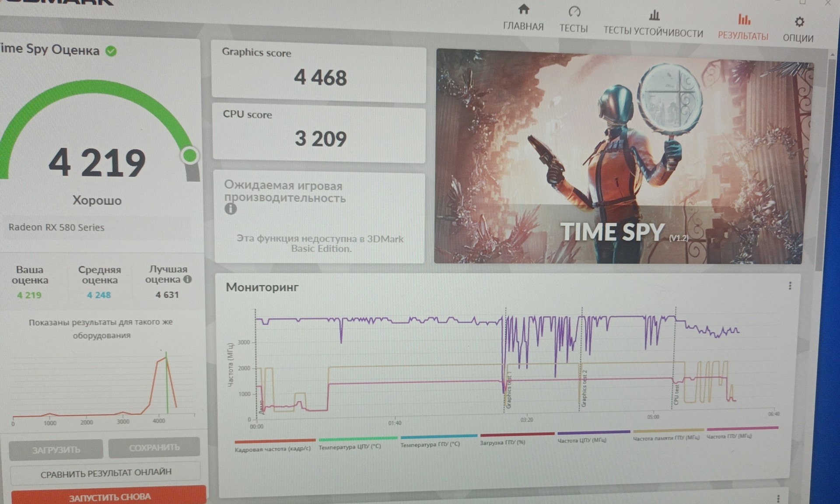Click the CPU score value 3 209

point(321,139)
